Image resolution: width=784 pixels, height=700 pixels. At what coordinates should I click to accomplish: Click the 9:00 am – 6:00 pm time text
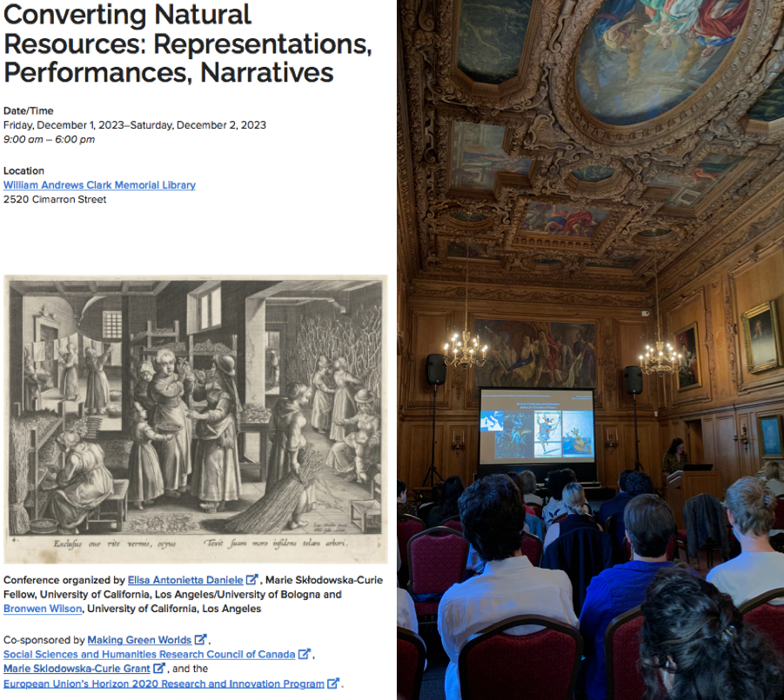[50, 139]
